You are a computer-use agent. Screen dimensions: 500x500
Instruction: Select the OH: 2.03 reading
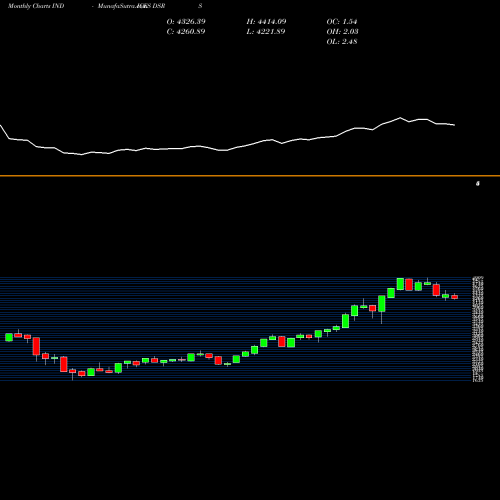pos(343,32)
